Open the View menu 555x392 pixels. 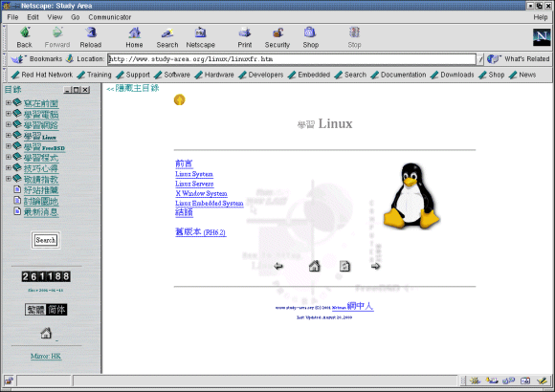pos(55,17)
